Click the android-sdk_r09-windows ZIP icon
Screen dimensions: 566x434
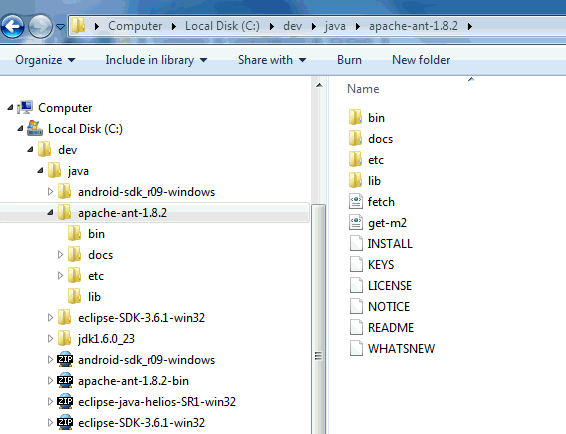point(65,359)
